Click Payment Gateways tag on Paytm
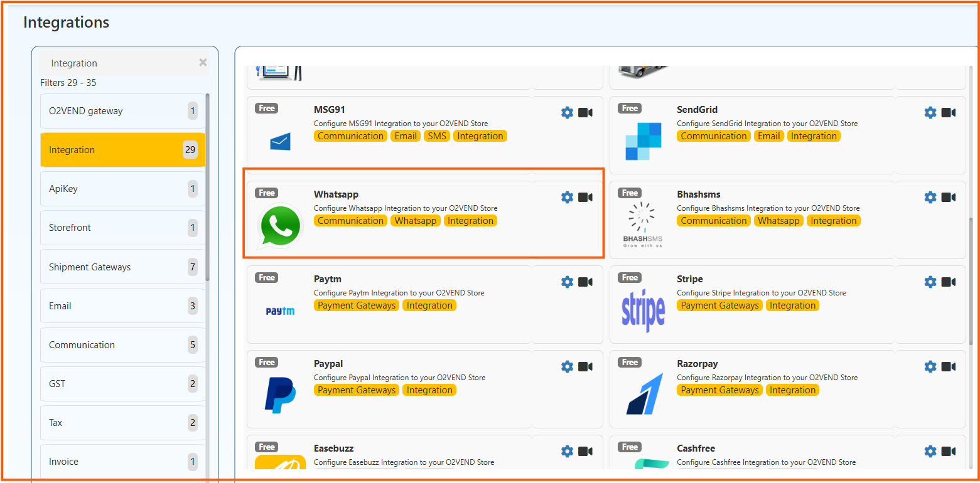Image resolution: width=980 pixels, height=483 pixels. click(x=357, y=305)
